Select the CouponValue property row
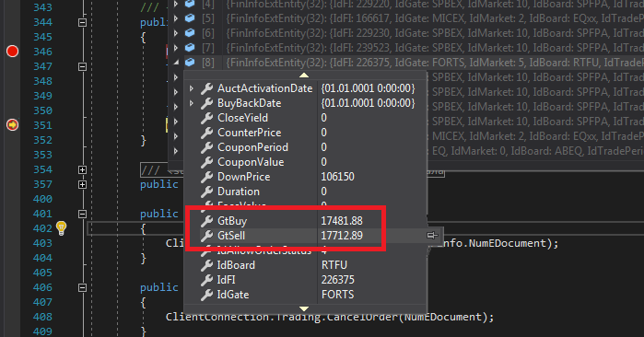 click(x=305, y=162)
